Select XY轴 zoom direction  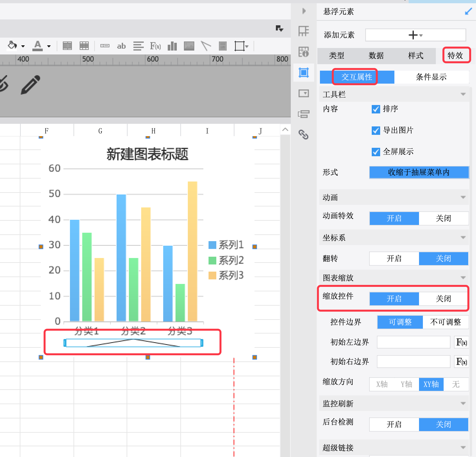[x=431, y=384]
